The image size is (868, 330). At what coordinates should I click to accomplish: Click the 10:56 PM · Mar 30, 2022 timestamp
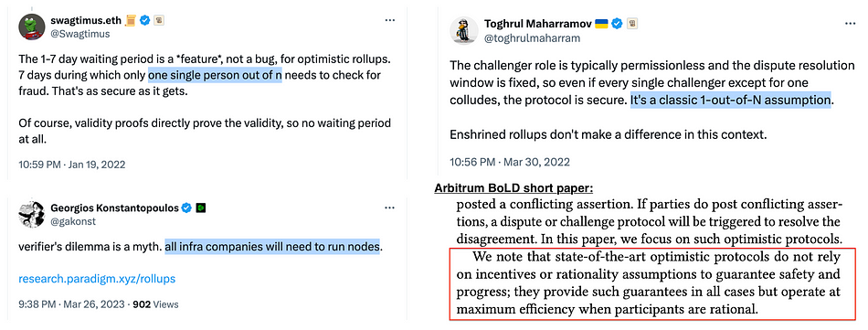[509, 162]
